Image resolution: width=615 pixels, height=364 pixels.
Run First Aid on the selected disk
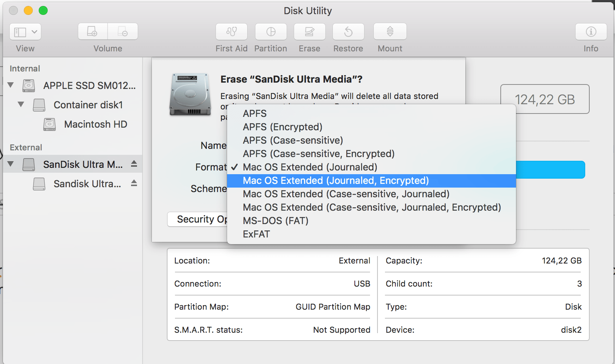pyautogui.click(x=231, y=32)
